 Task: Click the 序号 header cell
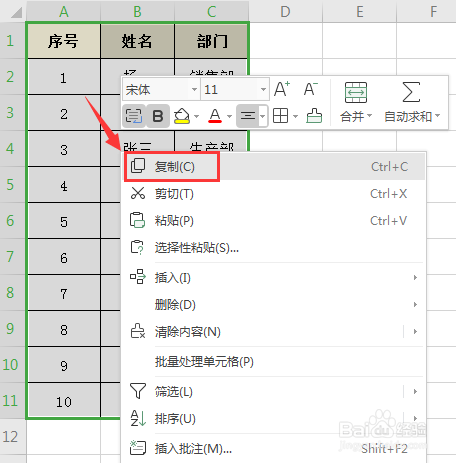63,41
